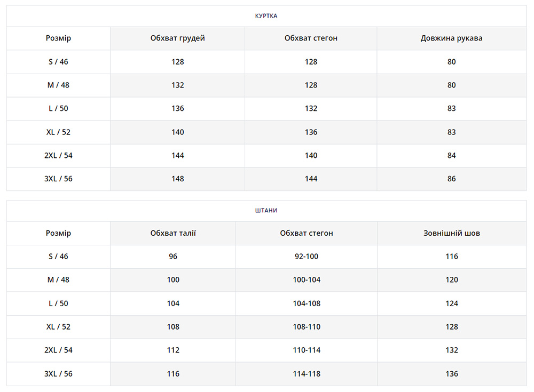Click sleeve length value 86

click(451, 179)
